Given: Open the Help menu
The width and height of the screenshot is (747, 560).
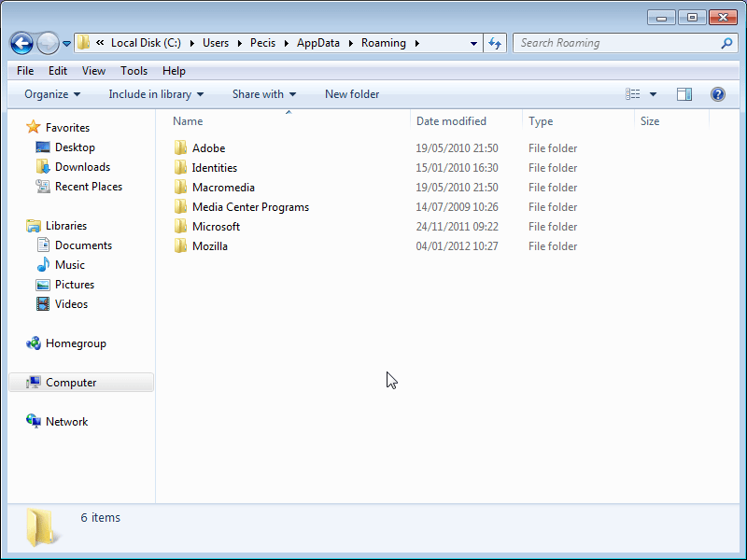Looking at the screenshot, I should click(x=174, y=71).
